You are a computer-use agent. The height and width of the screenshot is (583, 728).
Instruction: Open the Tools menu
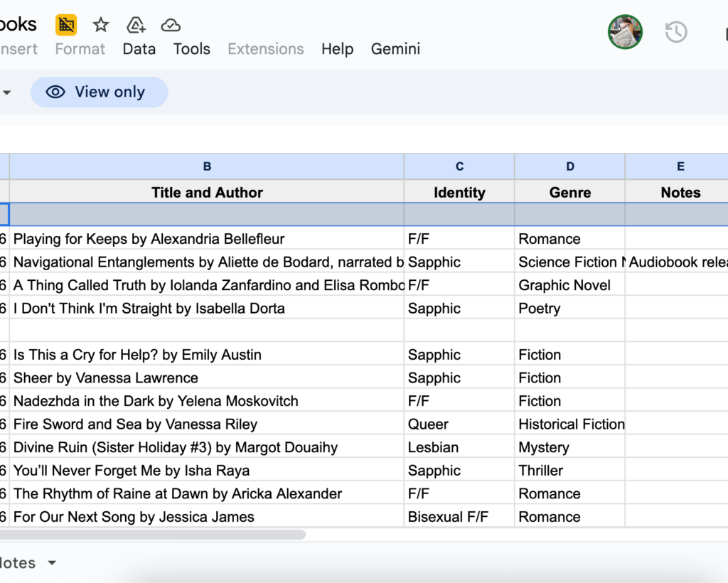191,49
